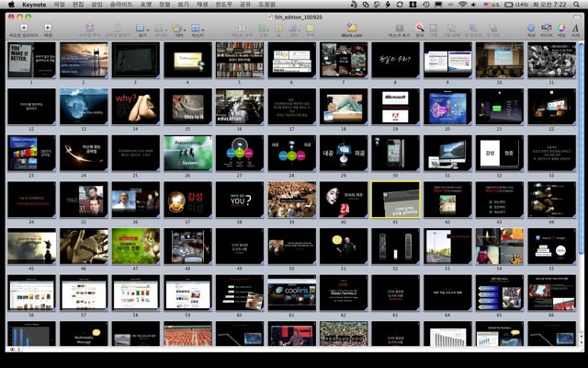Image resolution: width=588 pixels, height=368 pixels.
Task: Start the slideshow with the Play (재생) icon
Action: [48, 28]
